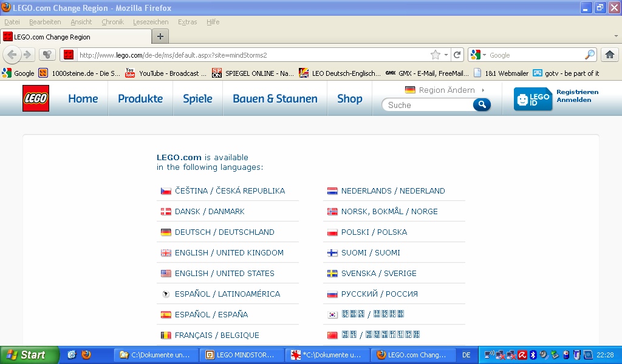
Task: Click the LEGO logo
Action: [x=36, y=98]
